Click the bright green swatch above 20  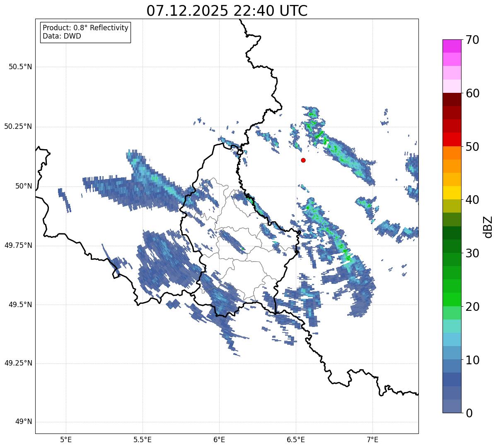(x=452, y=300)
